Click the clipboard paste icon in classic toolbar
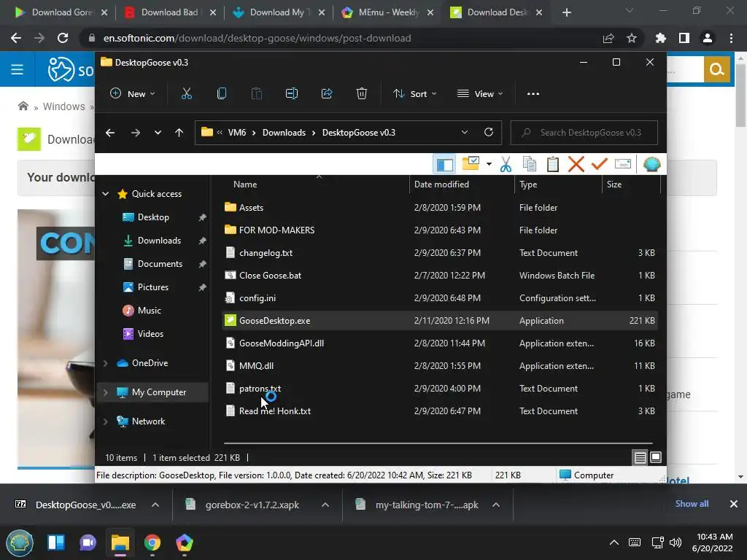 [553, 164]
